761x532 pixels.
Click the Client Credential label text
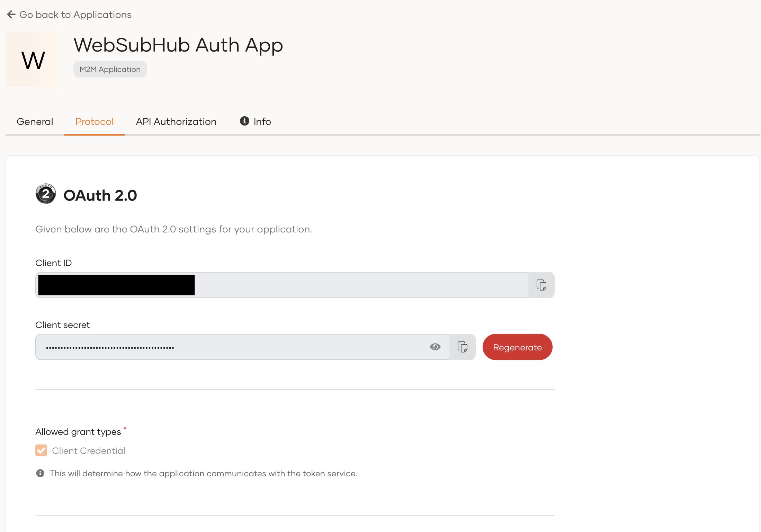click(89, 451)
